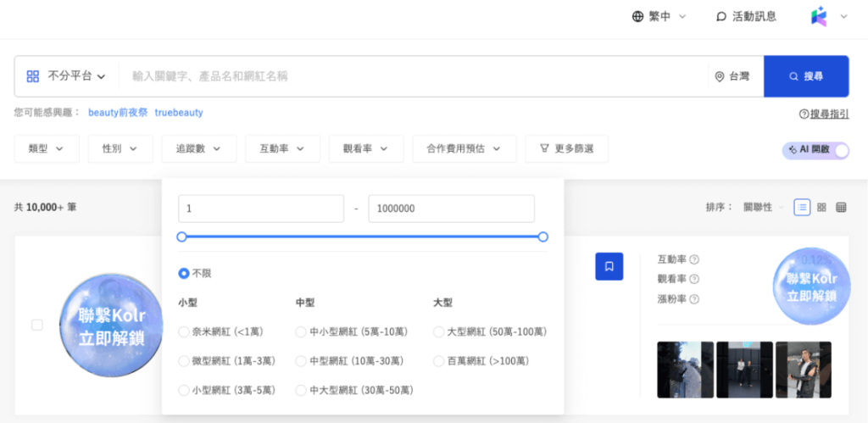
Task: Click the info icon beside 漲粉率
Action: (694, 299)
